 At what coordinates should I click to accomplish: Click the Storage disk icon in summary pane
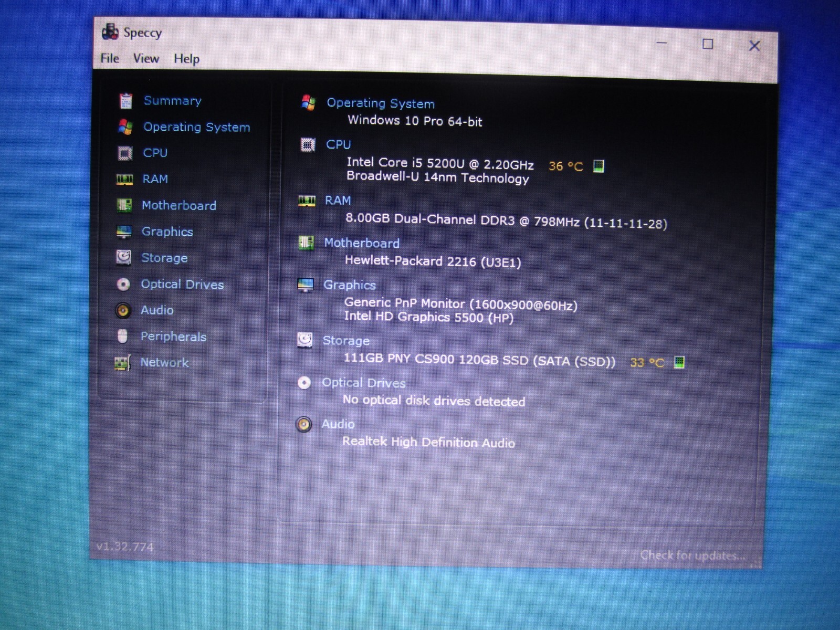(x=305, y=340)
